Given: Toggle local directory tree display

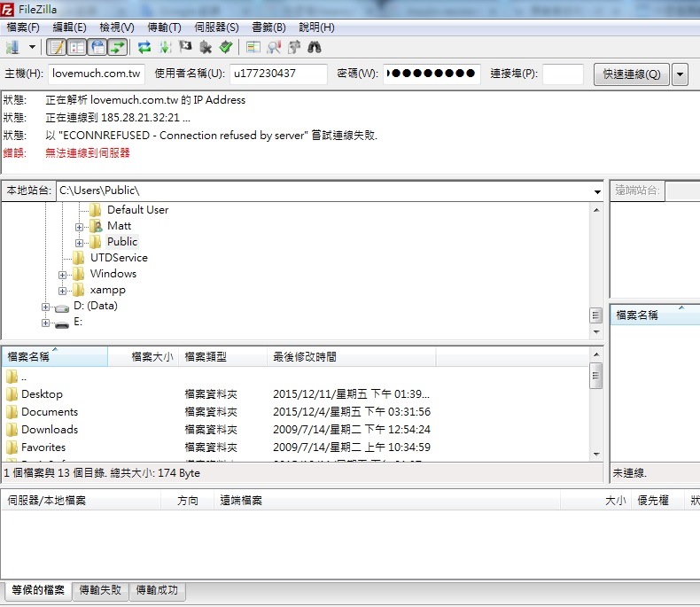Looking at the screenshot, I should pos(77,47).
